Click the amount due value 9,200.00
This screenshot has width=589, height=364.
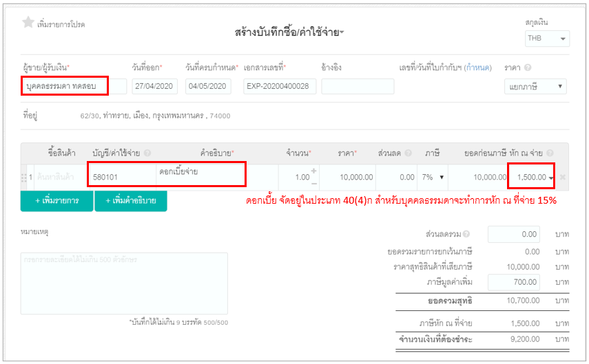tap(525, 339)
